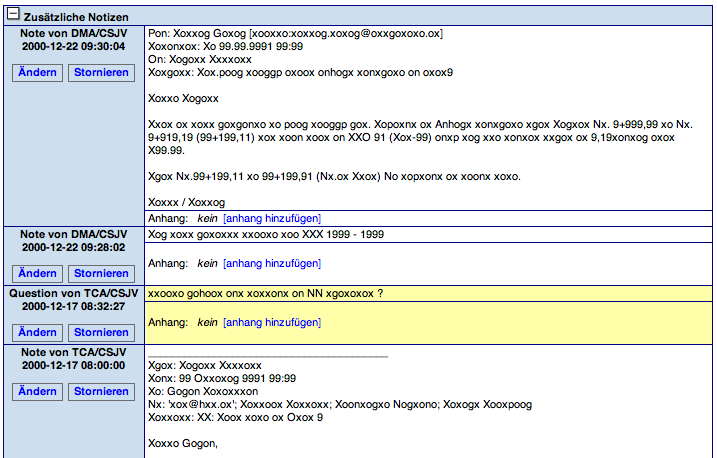The width and height of the screenshot is (717, 458).
Task: Click Ändern for the 09:30:04 note
Action: pos(38,73)
